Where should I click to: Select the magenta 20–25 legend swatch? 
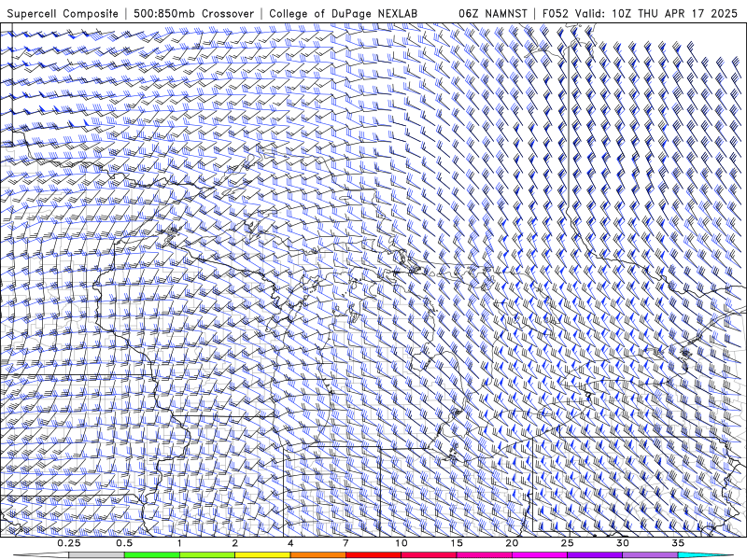tap(540, 555)
